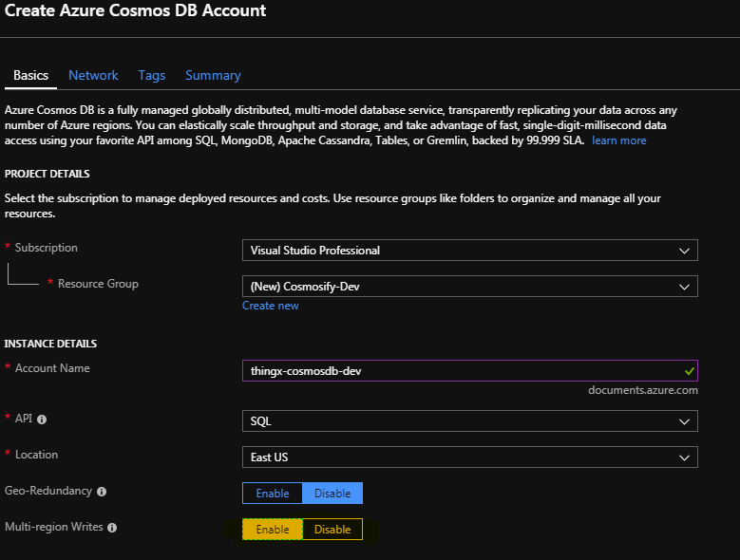
Task: Expand the Resource Group dropdown
Action: (469, 287)
